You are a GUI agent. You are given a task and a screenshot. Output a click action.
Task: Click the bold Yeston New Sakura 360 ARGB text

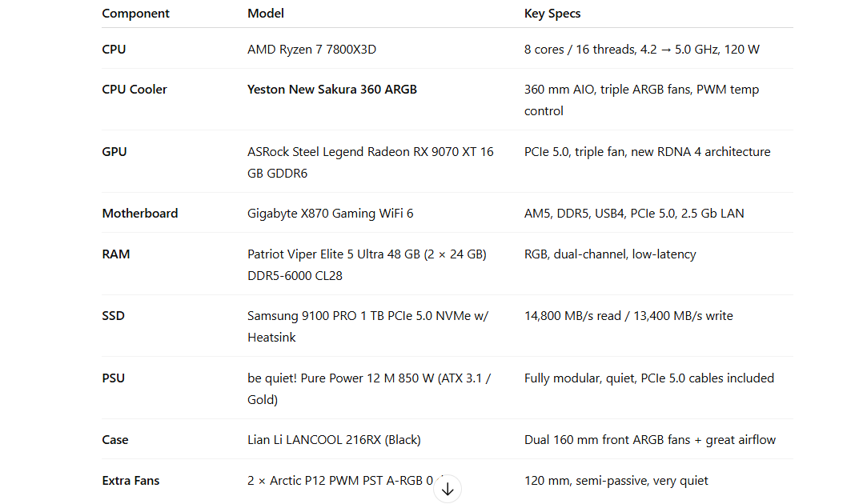[332, 90]
